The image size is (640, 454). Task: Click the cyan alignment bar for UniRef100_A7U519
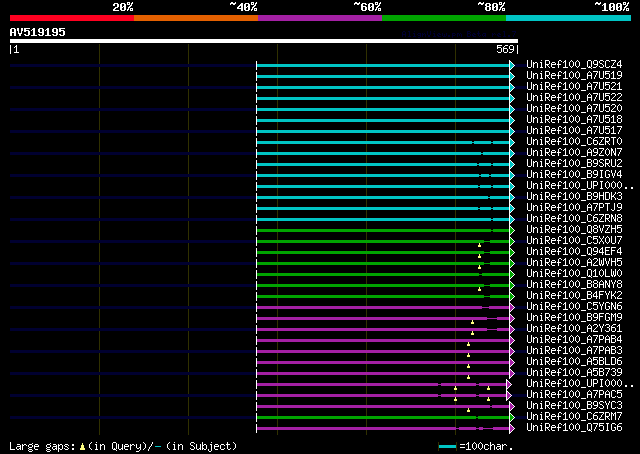(x=383, y=76)
